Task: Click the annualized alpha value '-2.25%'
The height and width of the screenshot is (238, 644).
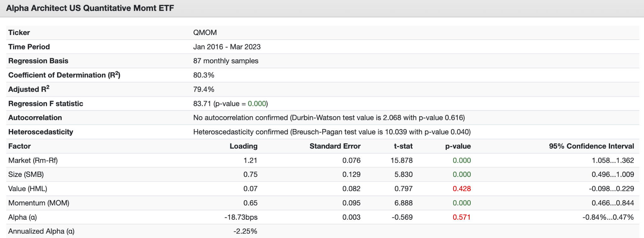Action: pos(245,231)
